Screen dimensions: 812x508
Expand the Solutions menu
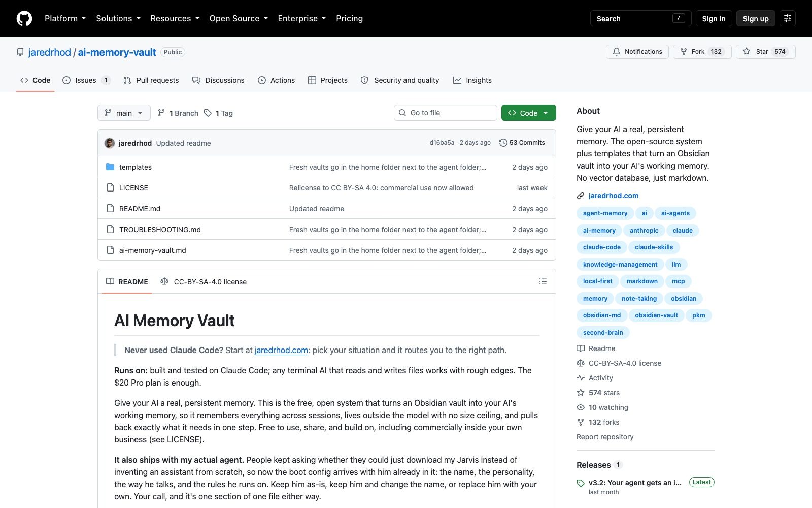tap(118, 18)
